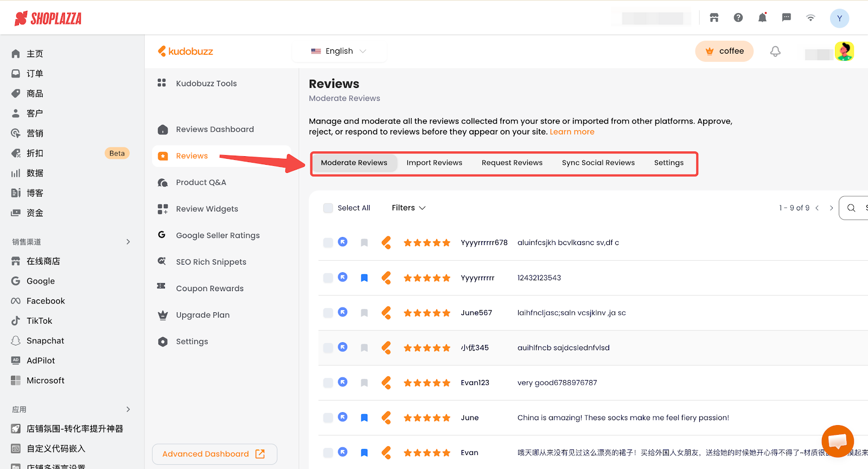The width and height of the screenshot is (868, 469).
Task: Open the Sync Social Reviews tab
Action: pos(598,163)
